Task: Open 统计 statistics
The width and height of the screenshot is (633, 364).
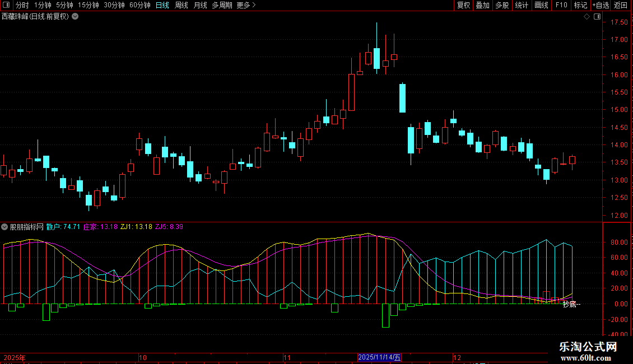Action: (521, 5)
